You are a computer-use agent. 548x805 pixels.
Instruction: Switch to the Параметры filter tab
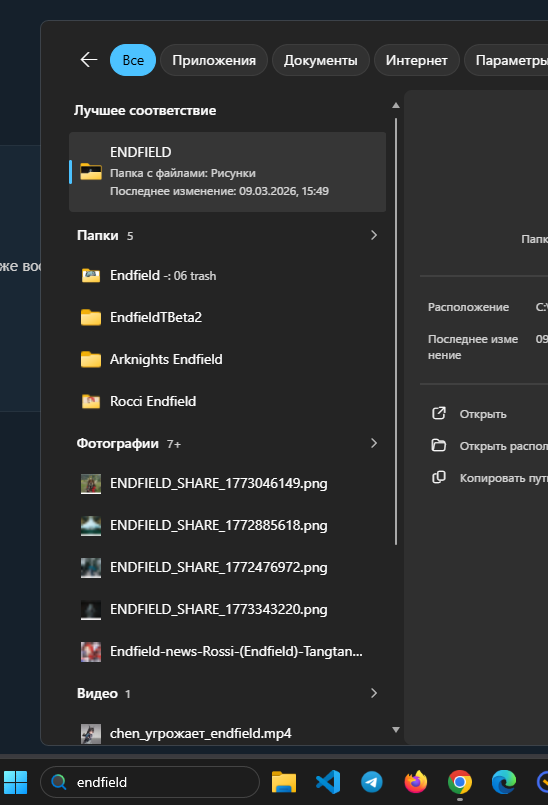(x=506, y=60)
